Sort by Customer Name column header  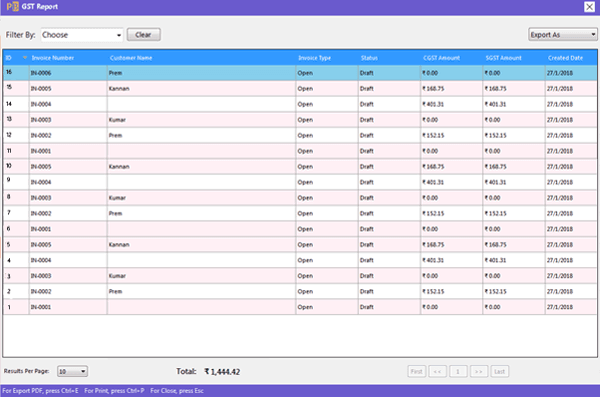[x=131, y=58]
